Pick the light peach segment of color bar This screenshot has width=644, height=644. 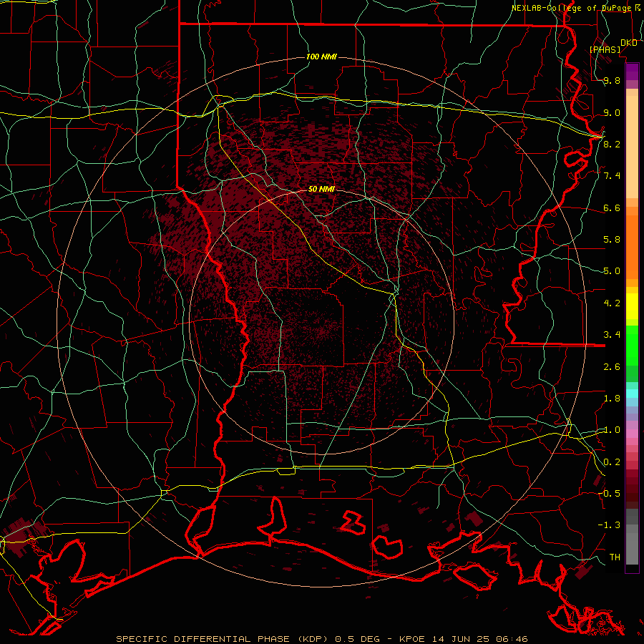[632, 147]
